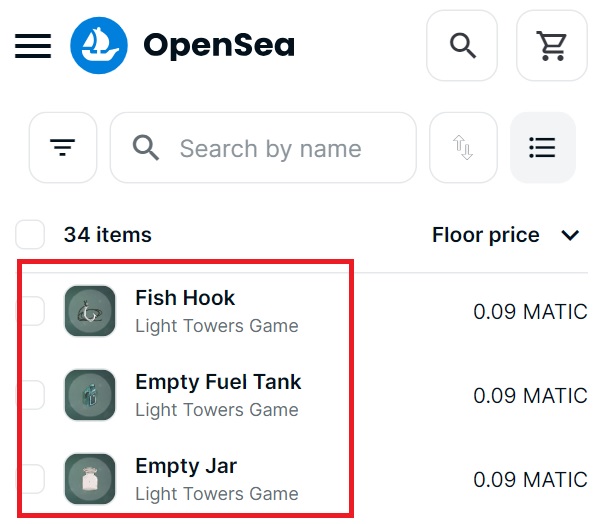Open the top search magnifier button
The image size is (608, 524).
click(462, 45)
